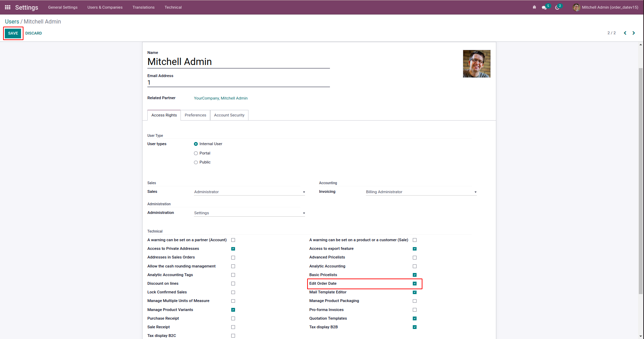Viewport: 644px width, 339px height.
Task: Click the user profile photo thumbnail
Action: pos(477,64)
